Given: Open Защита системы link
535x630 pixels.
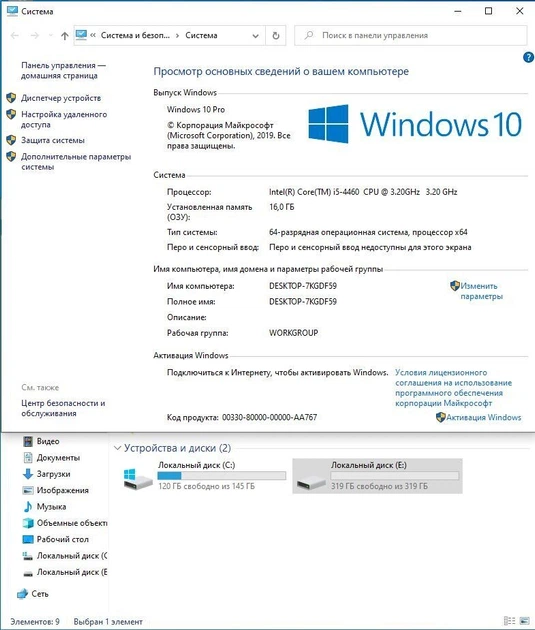Looking at the screenshot, I should (x=53, y=140).
